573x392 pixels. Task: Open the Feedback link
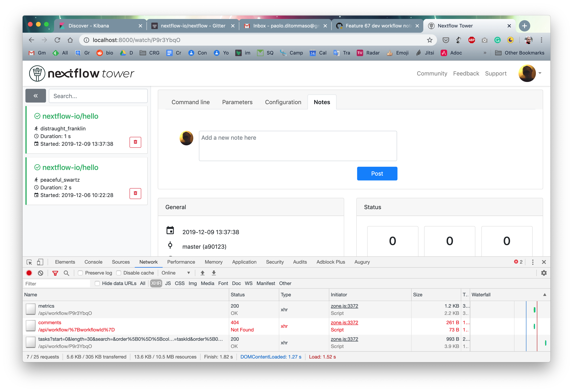(466, 73)
